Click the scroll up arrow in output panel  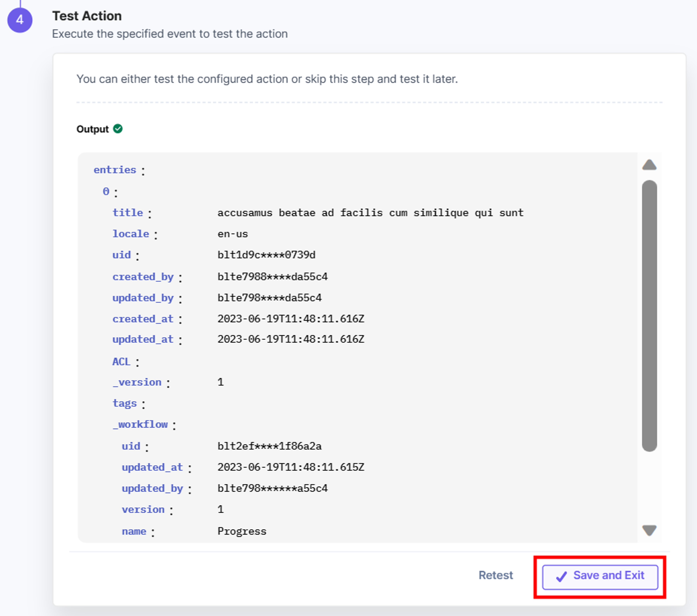649,165
